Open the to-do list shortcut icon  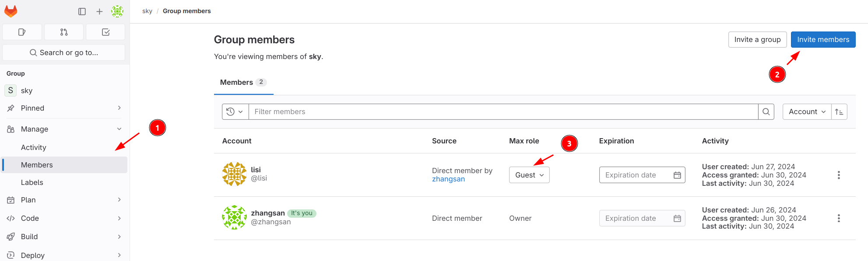tap(105, 32)
